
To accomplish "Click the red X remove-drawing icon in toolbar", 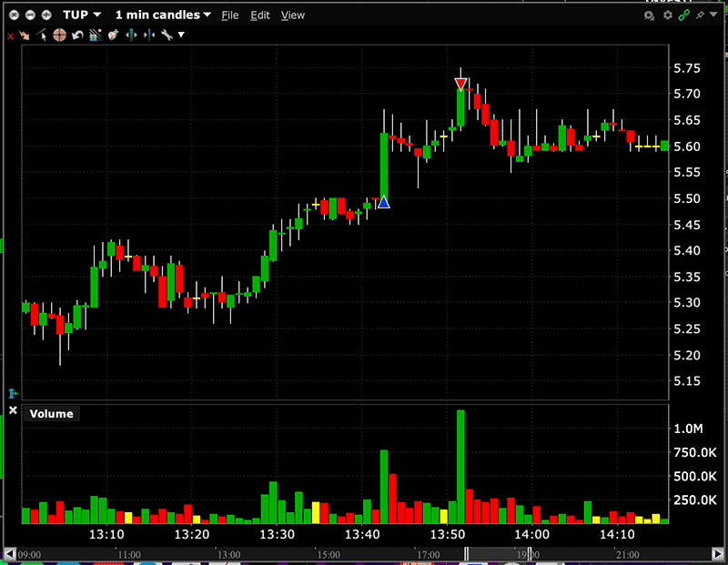I will [x=10, y=36].
